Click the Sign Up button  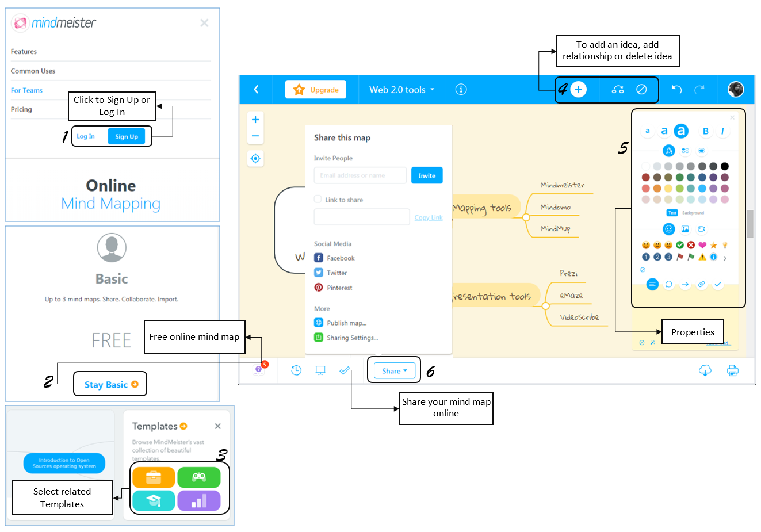[x=127, y=136]
